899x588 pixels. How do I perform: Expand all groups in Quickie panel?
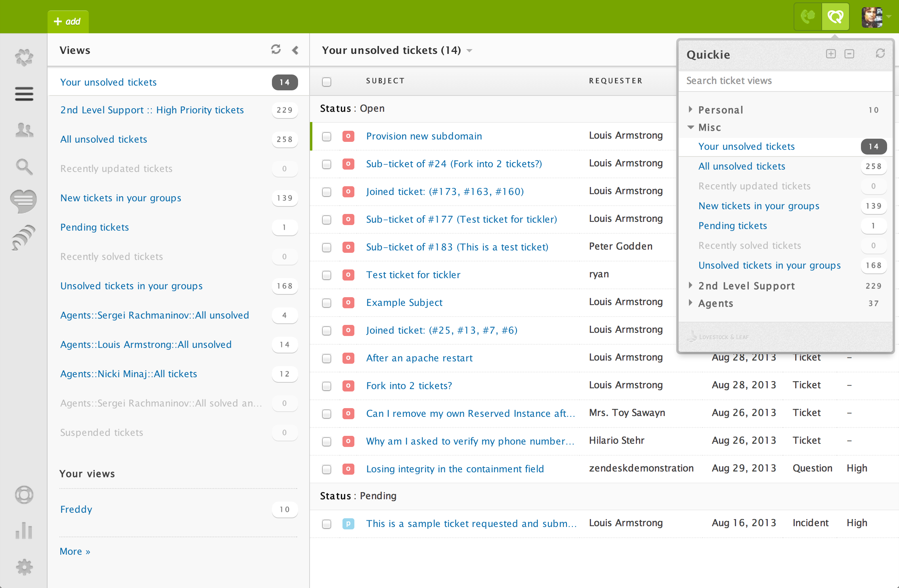(831, 54)
